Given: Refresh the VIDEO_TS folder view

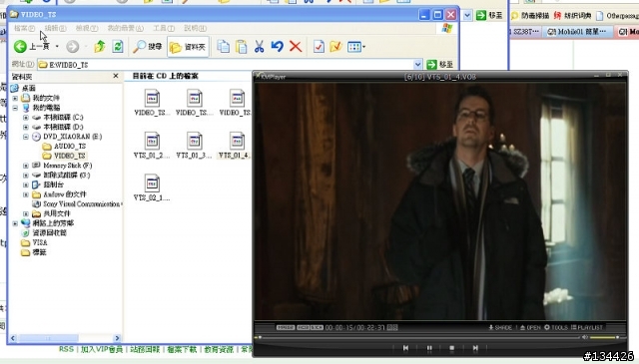Looking at the screenshot, I should click(118, 47).
